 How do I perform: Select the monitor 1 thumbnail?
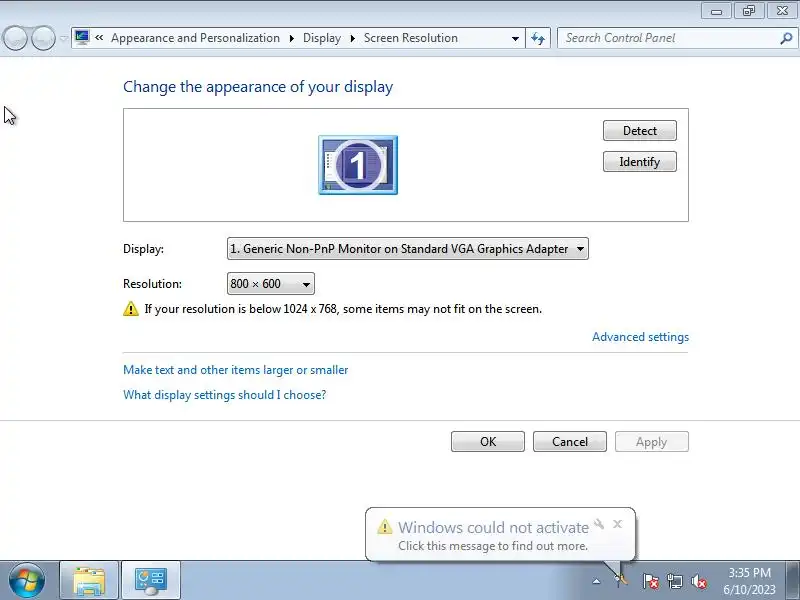[x=358, y=165]
